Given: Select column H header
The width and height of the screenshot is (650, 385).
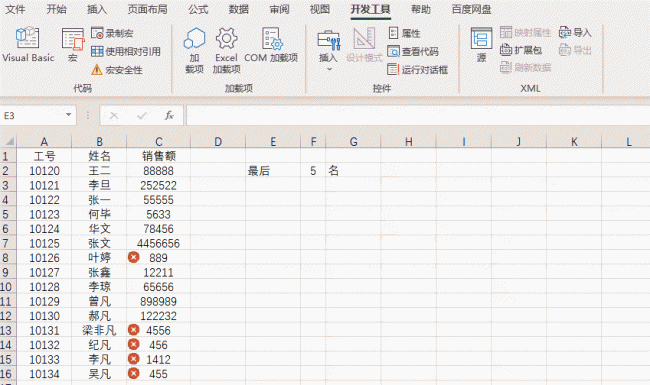Looking at the screenshot, I should [x=408, y=142].
